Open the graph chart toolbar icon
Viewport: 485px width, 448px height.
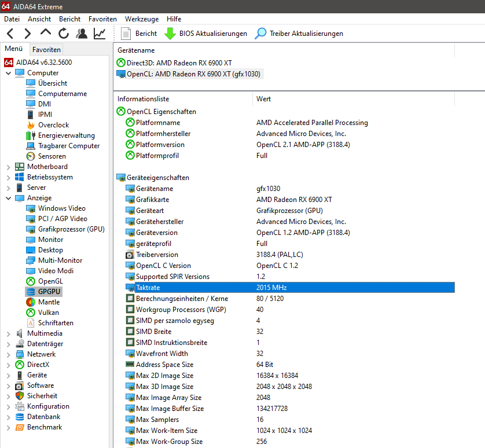pos(100,34)
